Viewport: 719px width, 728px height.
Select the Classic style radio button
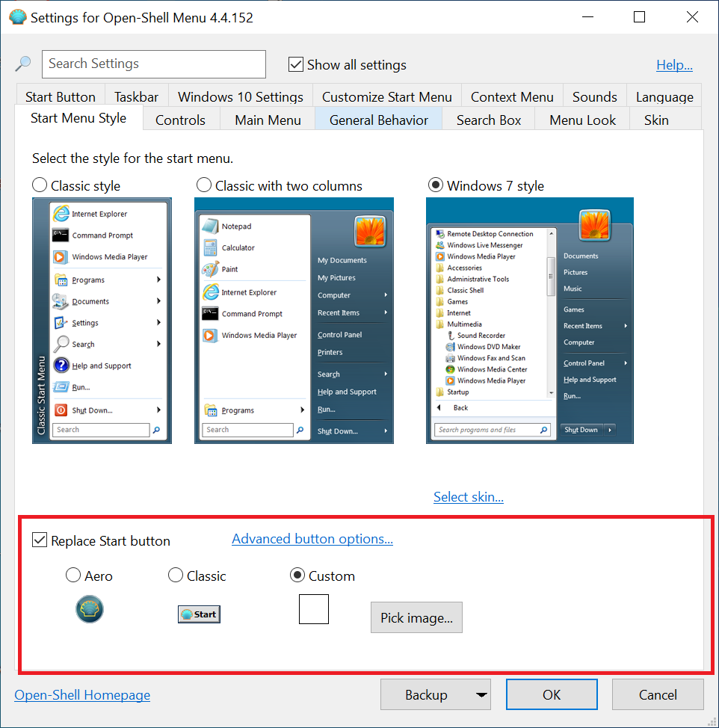pos(40,185)
